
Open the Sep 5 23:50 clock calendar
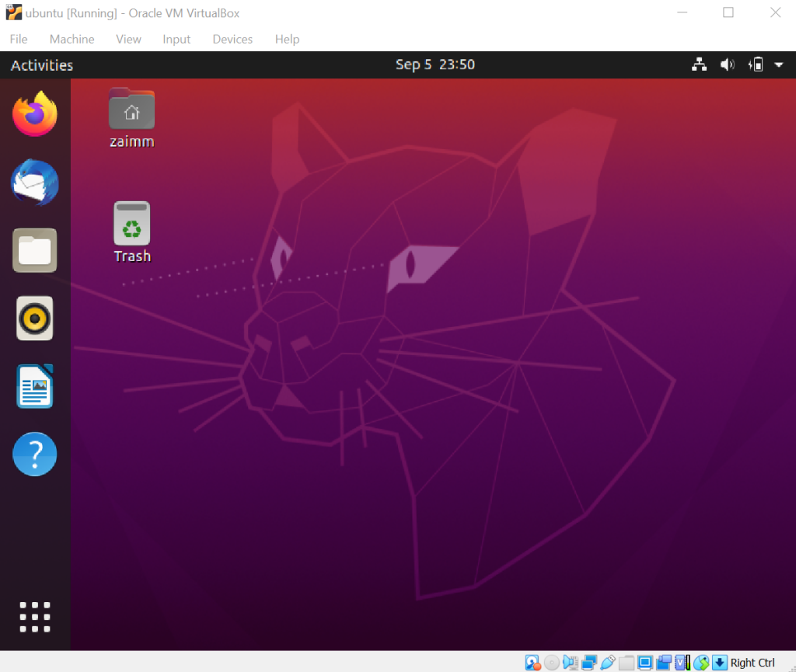435,65
